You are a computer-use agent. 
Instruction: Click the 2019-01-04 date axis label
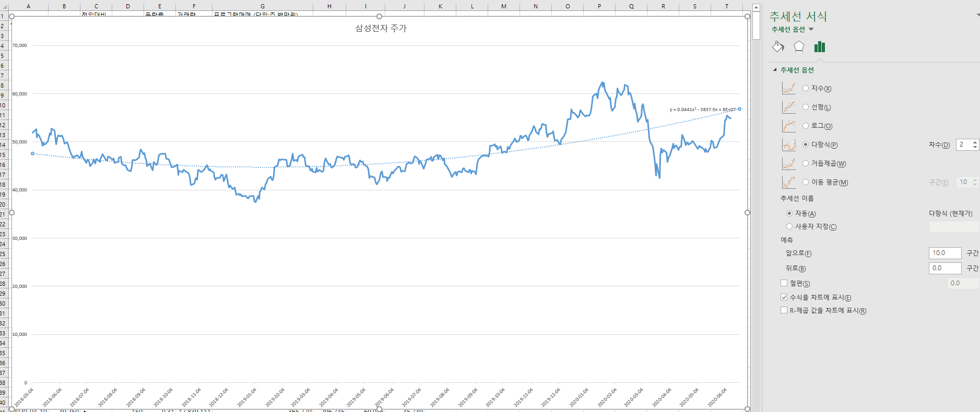click(x=247, y=397)
